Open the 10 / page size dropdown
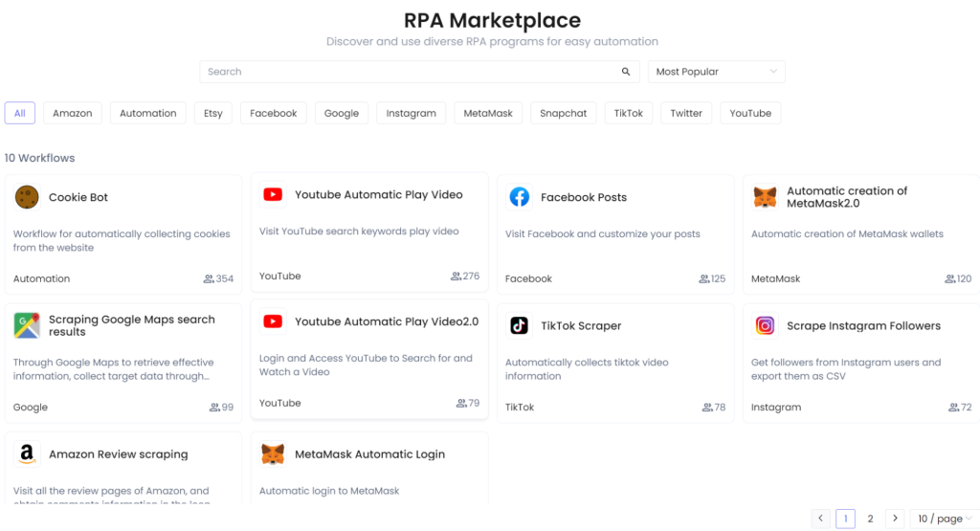This screenshot has width=980, height=531. [x=945, y=519]
